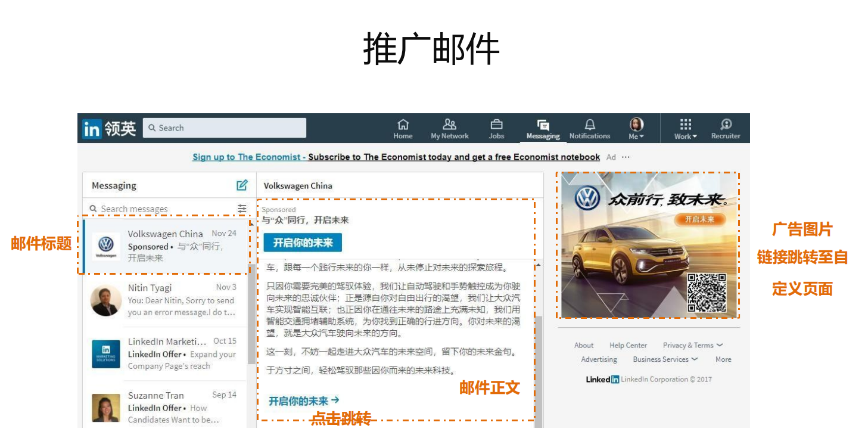Expand Business Services dropdown

(x=665, y=359)
